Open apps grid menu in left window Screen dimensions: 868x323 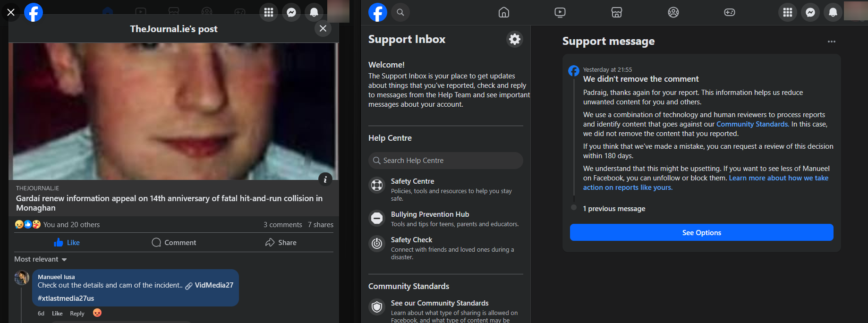(269, 12)
